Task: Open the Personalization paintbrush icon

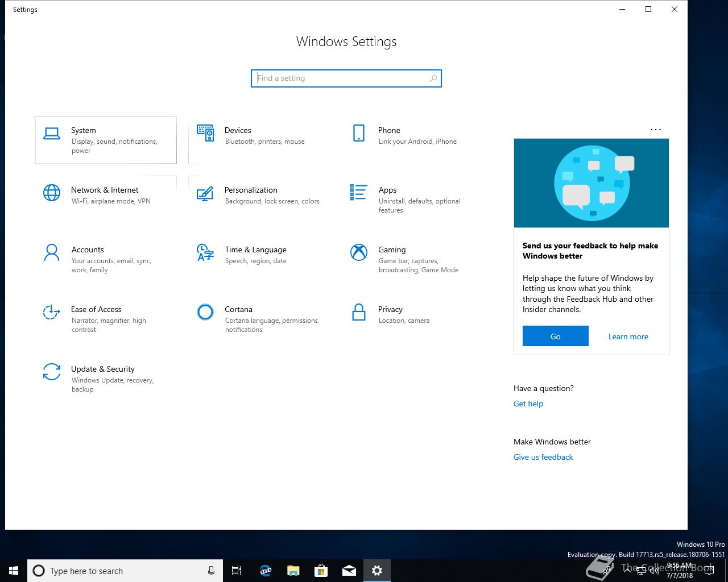Action: [205, 193]
